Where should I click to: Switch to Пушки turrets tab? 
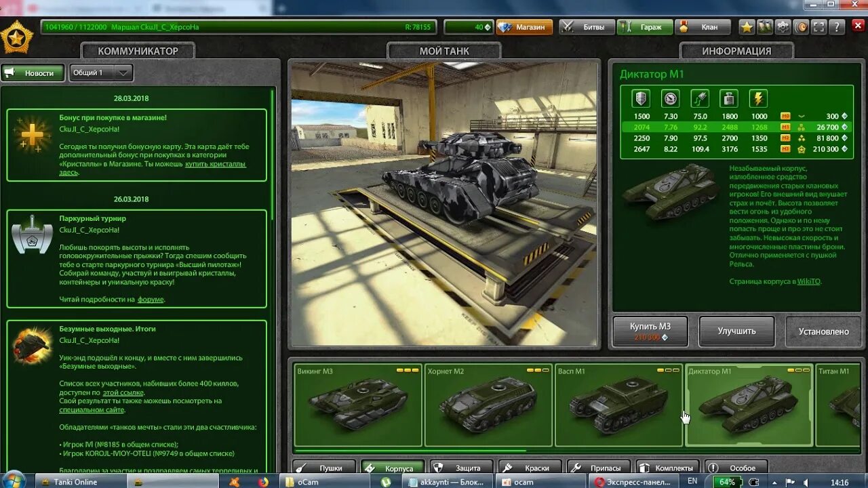click(324, 468)
